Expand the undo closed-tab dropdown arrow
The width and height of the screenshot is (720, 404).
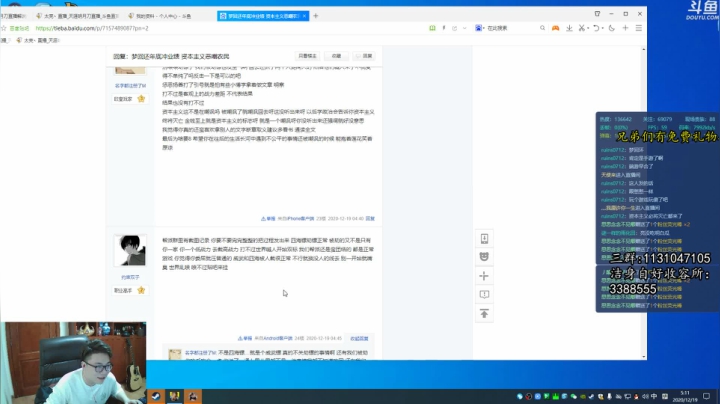pyautogui.click(x=602, y=28)
